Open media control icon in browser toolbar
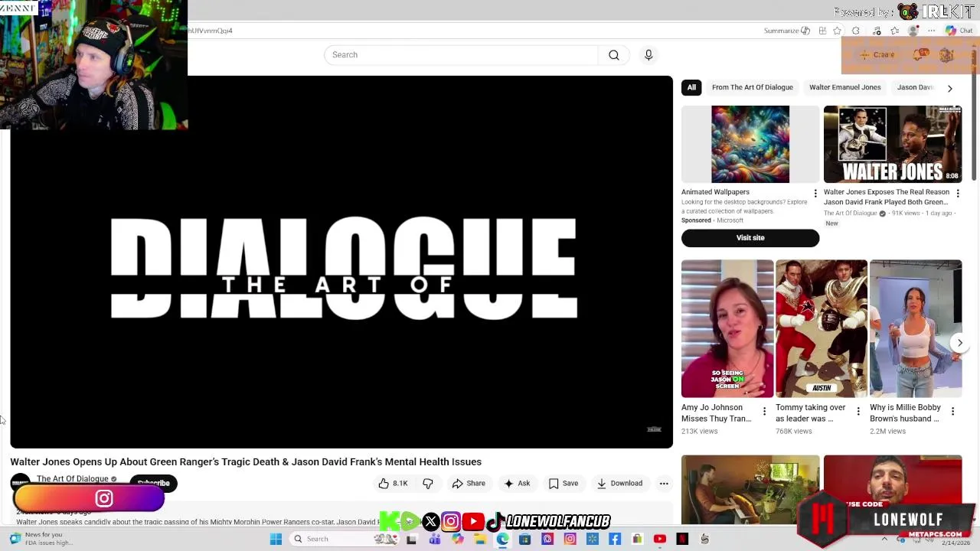This screenshot has width=980, height=551. (x=877, y=31)
